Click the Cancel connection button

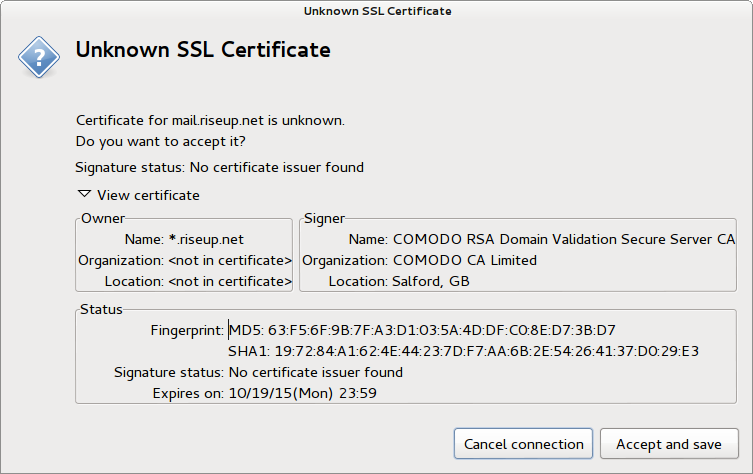[524, 444]
